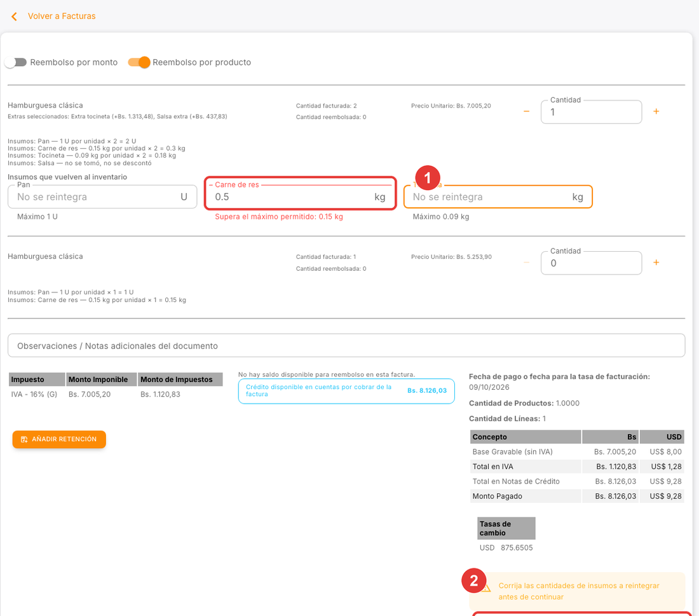Click the AÑADIR RETENCIÓN button

(59, 439)
